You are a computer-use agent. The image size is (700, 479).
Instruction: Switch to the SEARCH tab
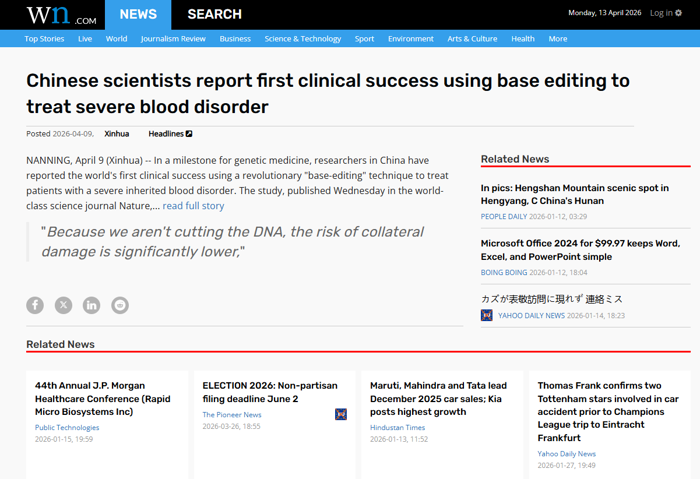(x=214, y=14)
